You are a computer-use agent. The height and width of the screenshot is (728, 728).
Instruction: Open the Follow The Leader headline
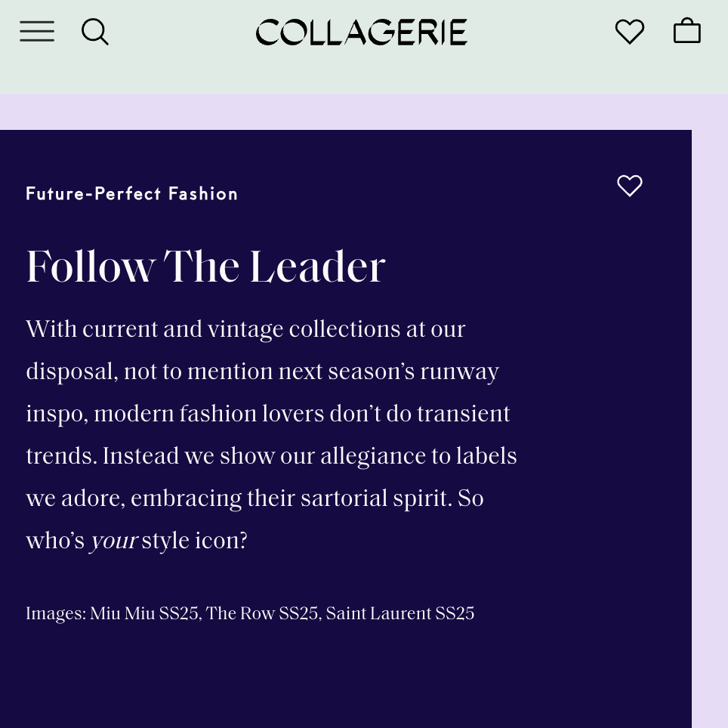tap(205, 267)
